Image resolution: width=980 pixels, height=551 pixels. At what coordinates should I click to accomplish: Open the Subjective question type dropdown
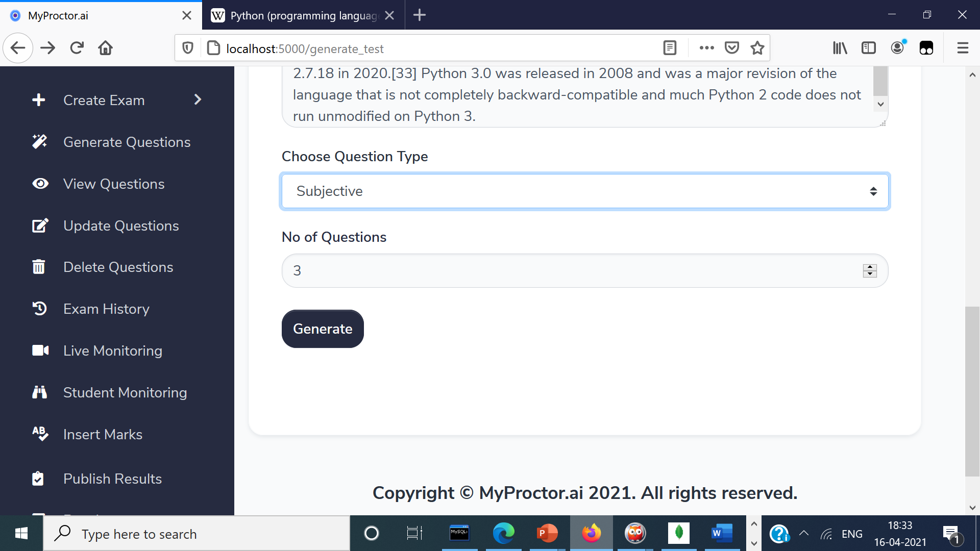tap(584, 191)
